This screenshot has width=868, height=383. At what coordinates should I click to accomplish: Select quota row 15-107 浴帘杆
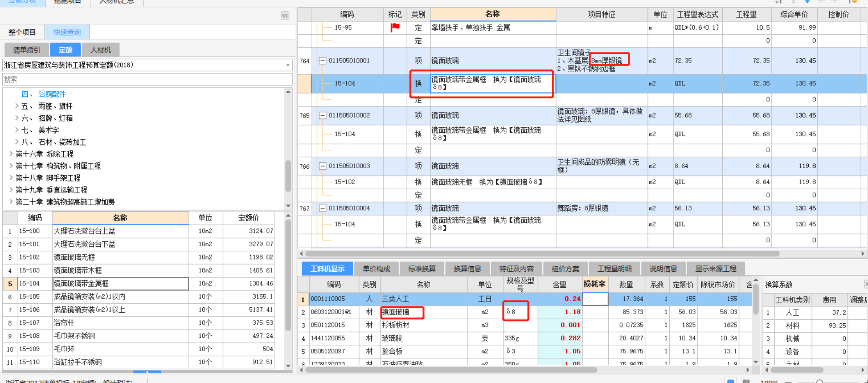139,323
